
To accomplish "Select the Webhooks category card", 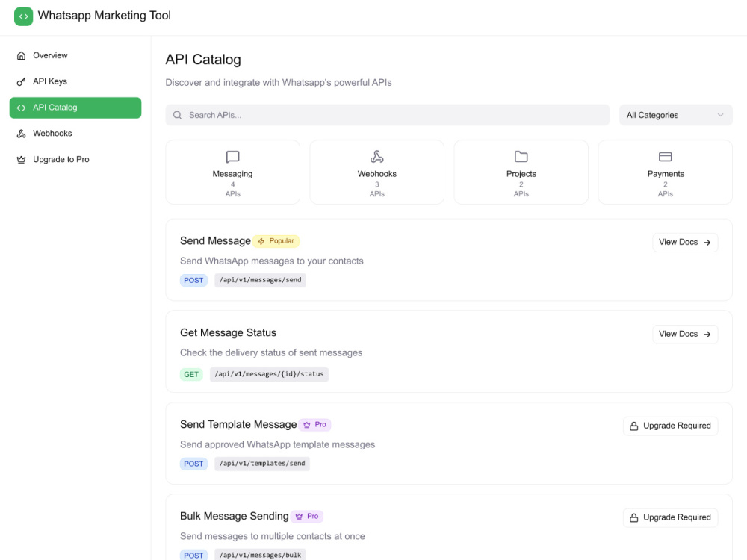I will coord(376,172).
